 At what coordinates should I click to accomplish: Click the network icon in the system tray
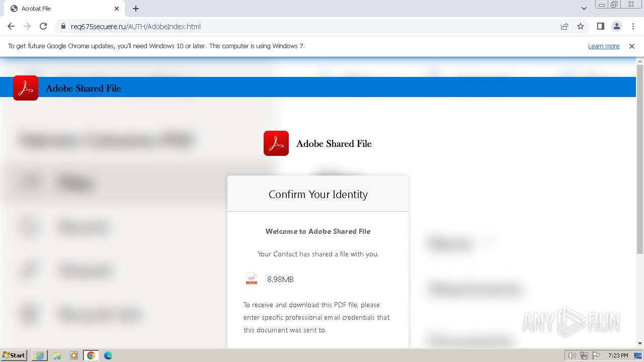pos(584,355)
